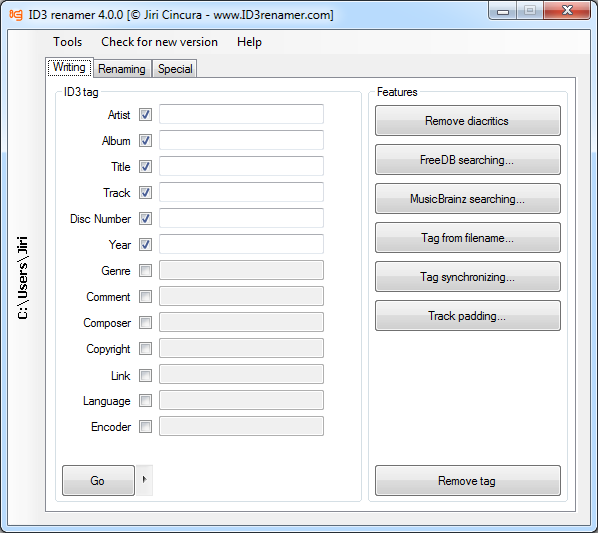598x533 pixels.
Task: Switch to the Renaming tab
Action: [x=122, y=69]
